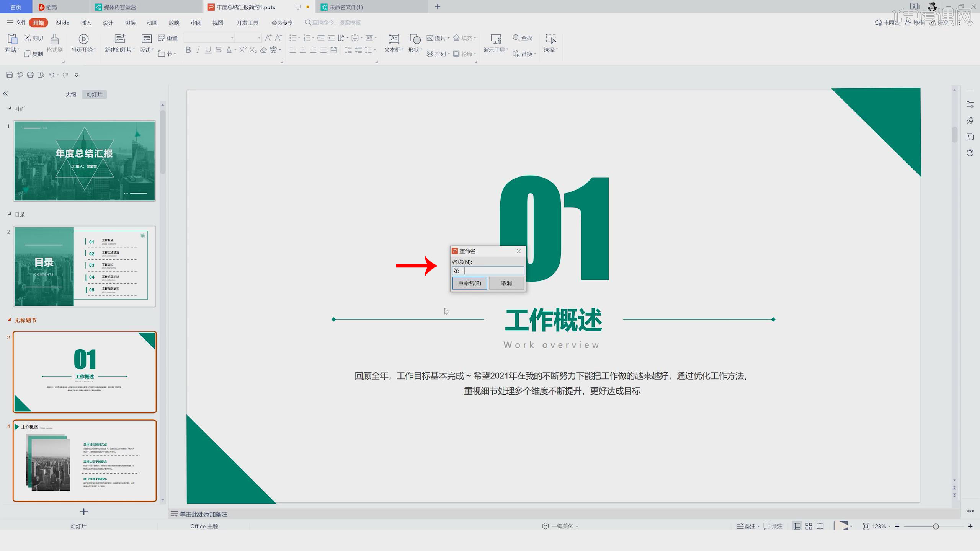This screenshot has height=551, width=980.
Task: Click the 重命名(R) button in the dialog
Action: point(469,283)
